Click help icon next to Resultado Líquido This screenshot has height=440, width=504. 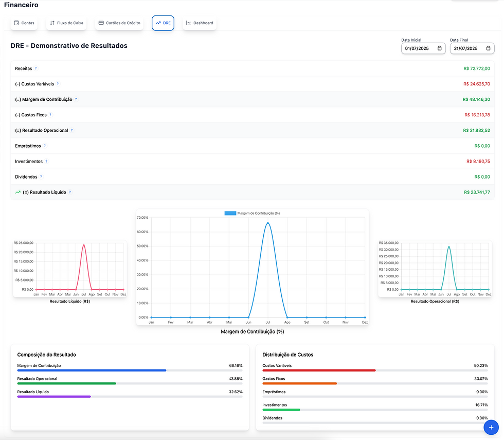pyautogui.click(x=70, y=192)
